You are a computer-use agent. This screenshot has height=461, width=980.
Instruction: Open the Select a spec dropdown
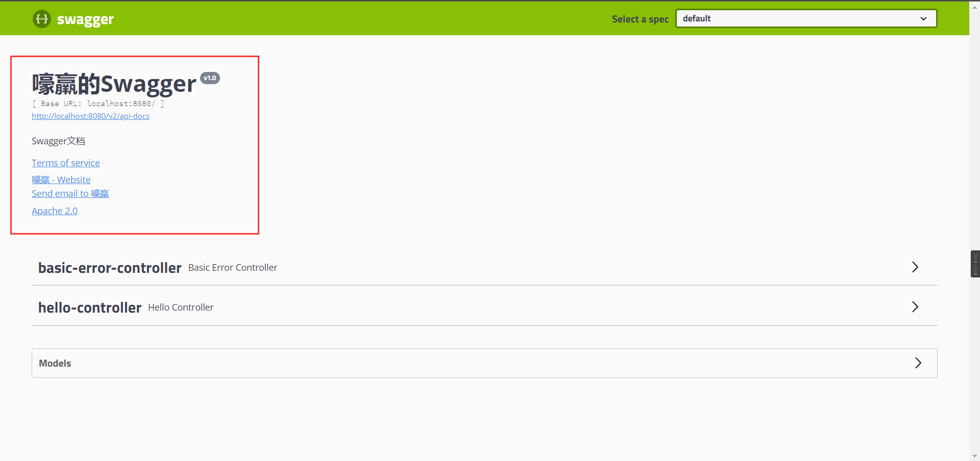pos(806,18)
